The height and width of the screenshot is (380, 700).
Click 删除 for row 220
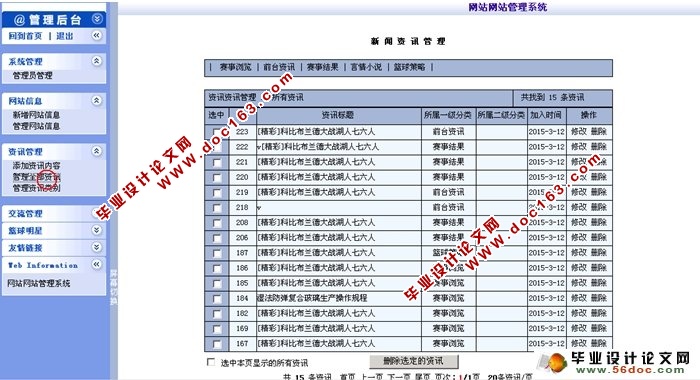tap(599, 177)
